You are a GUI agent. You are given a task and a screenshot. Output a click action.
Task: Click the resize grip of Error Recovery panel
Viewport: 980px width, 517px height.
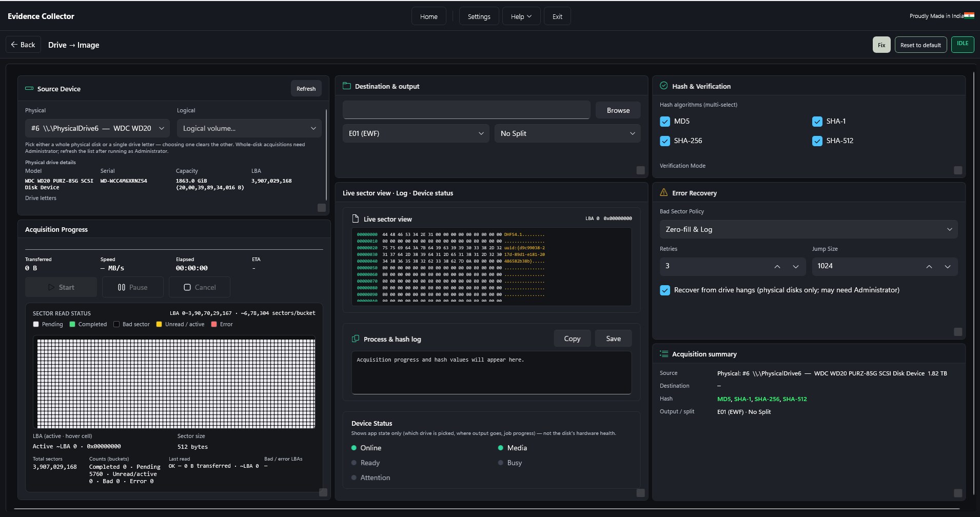[958, 332]
